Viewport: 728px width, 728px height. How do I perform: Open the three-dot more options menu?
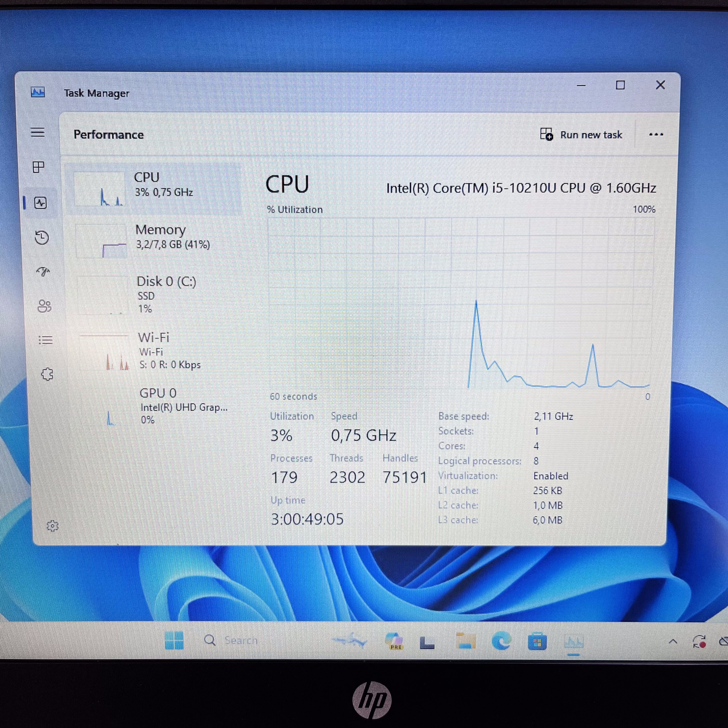656,135
